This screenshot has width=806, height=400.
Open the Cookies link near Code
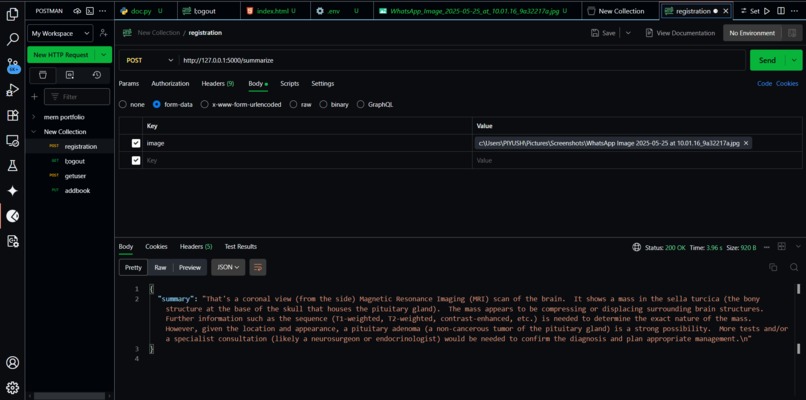tap(787, 83)
